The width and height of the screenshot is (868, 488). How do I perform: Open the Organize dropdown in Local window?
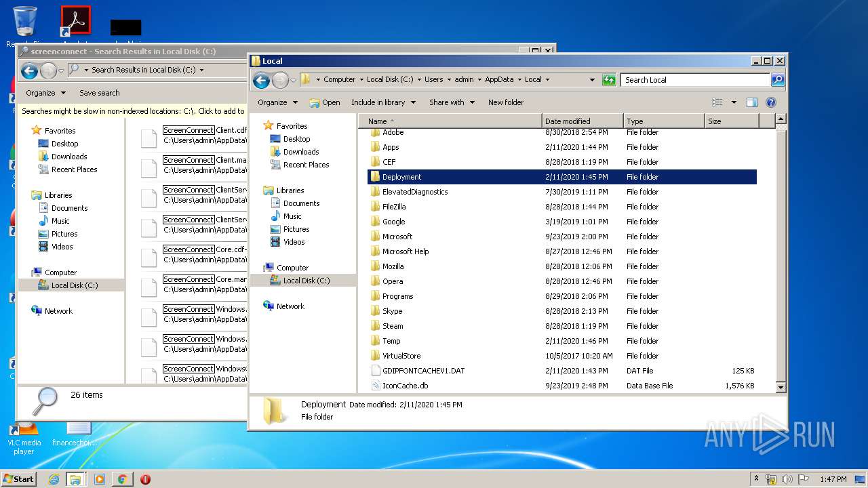[277, 102]
